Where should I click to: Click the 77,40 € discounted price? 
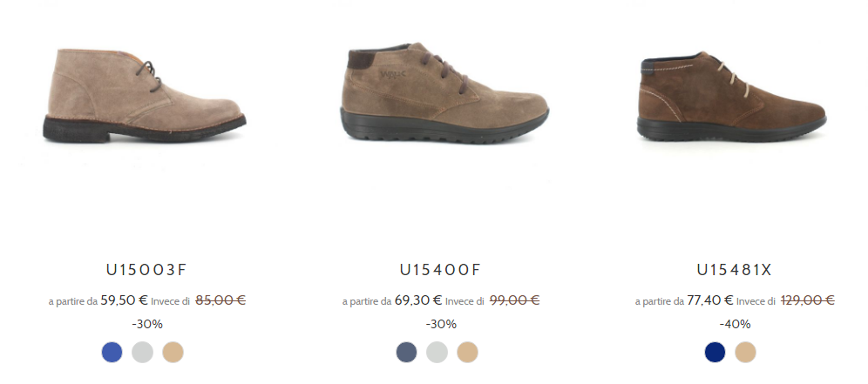[710, 300]
